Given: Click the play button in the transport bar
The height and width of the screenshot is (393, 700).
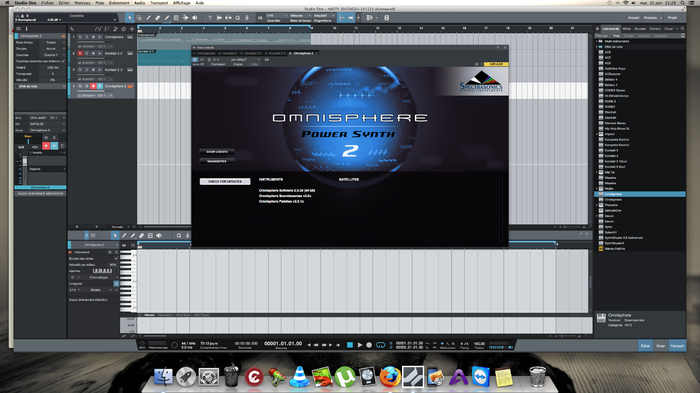Looking at the screenshot, I should [360, 345].
